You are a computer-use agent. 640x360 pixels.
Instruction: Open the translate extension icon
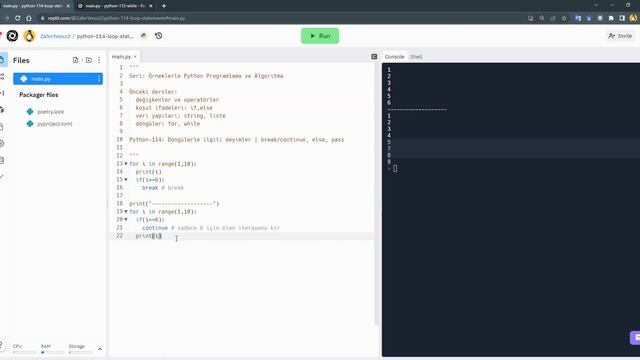click(x=578, y=18)
